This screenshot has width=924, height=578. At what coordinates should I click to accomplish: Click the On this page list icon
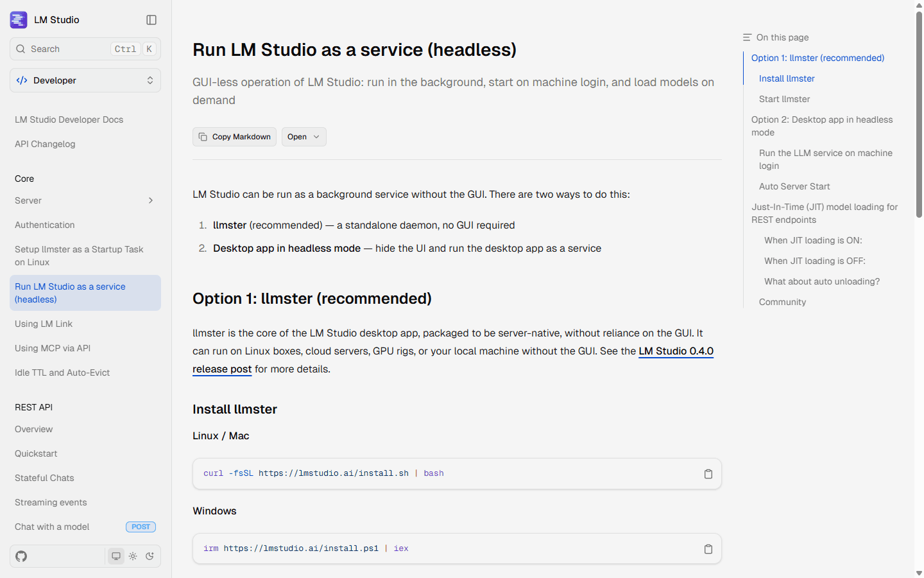[x=747, y=37]
